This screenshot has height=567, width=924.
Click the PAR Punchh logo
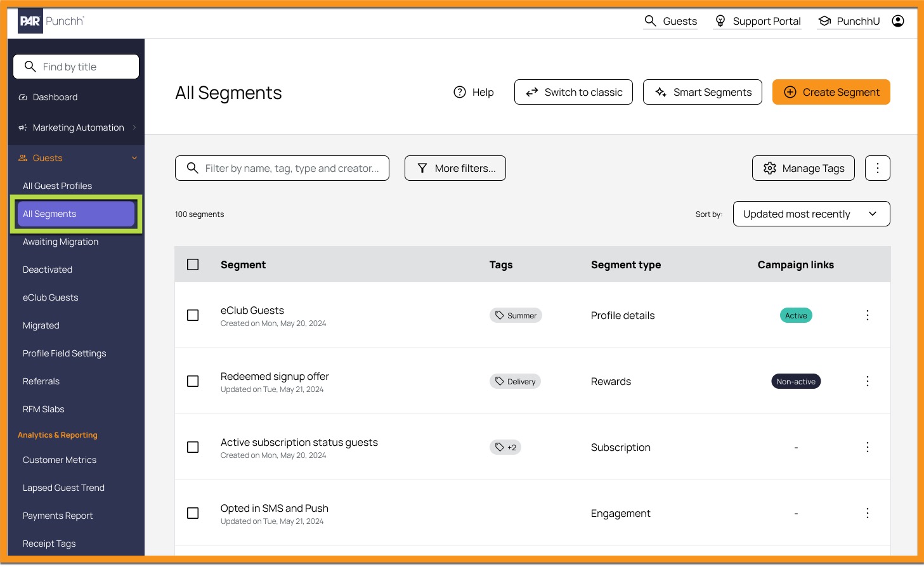pyautogui.click(x=51, y=21)
